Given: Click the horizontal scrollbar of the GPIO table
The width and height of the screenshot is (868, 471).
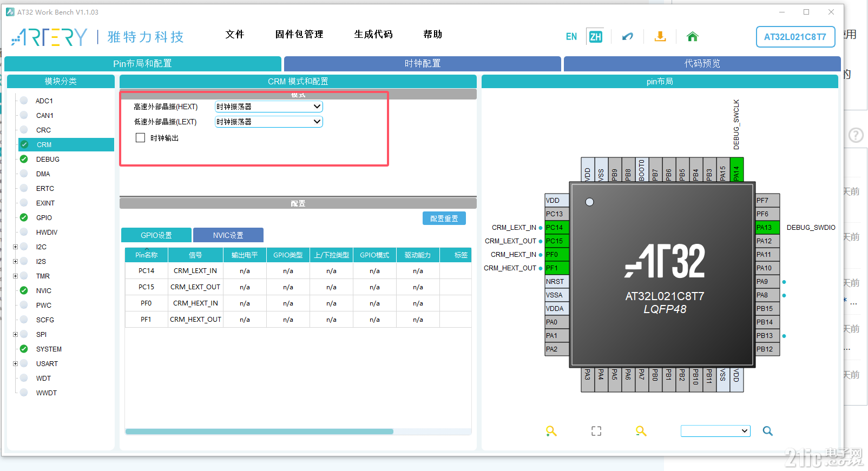Looking at the screenshot, I should 259,432.
